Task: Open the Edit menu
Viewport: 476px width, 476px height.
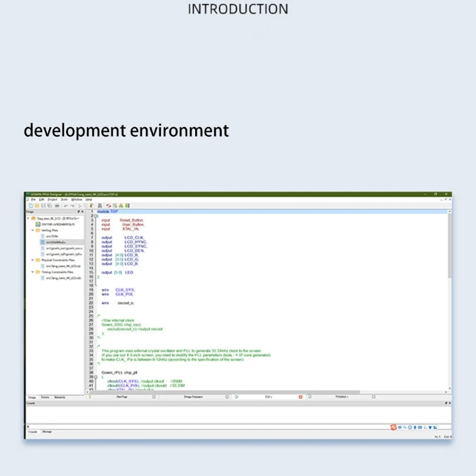Action: (x=42, y=199)
